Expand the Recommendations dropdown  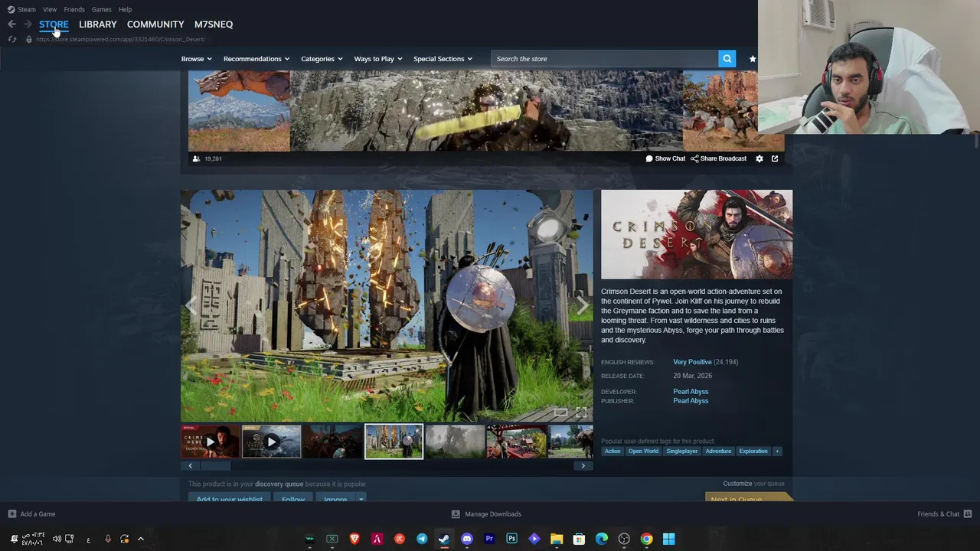pyautogui.click(x=256, y=59)
